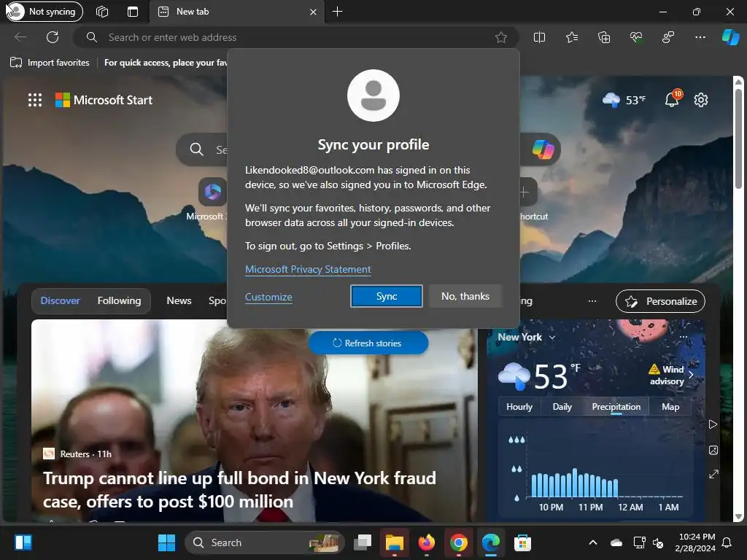Close the New tab tab
The width and height of the screenshot is (747, 560).
click(313, 12)
